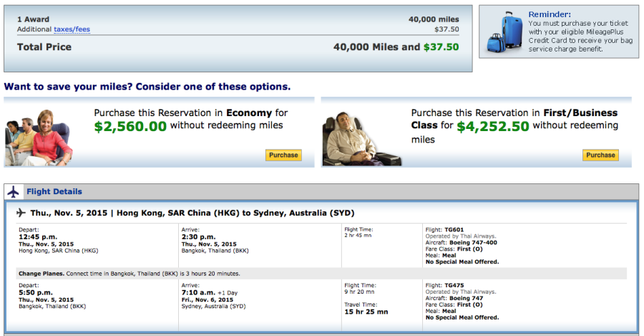
Task: Select flight number TG601
Action: (454, 230)
